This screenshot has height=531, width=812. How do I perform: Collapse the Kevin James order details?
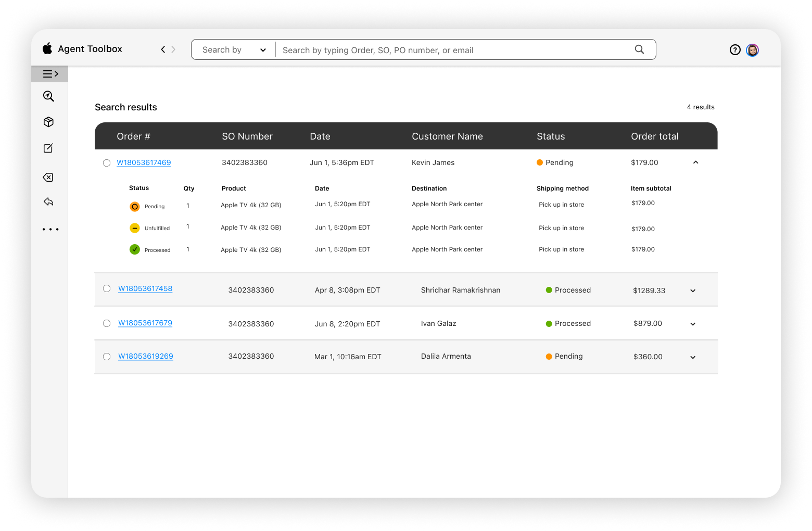695,162
